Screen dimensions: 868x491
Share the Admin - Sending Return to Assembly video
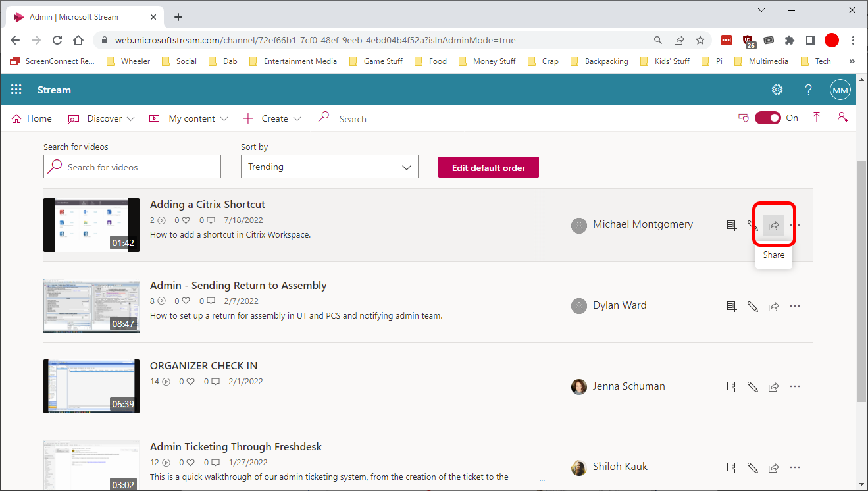(774, 306)
